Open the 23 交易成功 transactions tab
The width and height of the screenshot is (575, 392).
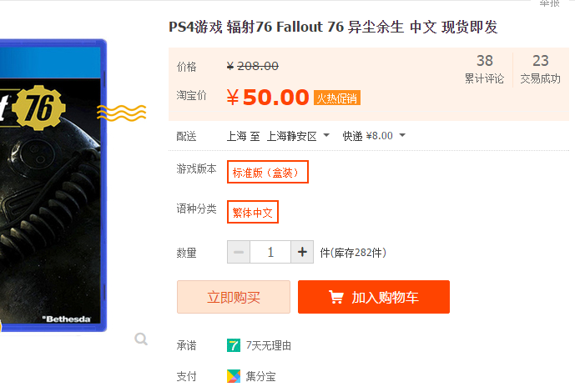[541, 69]
